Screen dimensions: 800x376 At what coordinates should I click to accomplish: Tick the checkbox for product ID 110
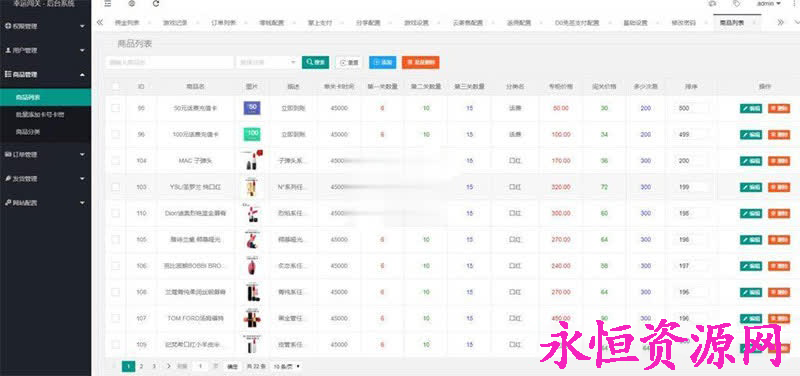pos(116,213)
